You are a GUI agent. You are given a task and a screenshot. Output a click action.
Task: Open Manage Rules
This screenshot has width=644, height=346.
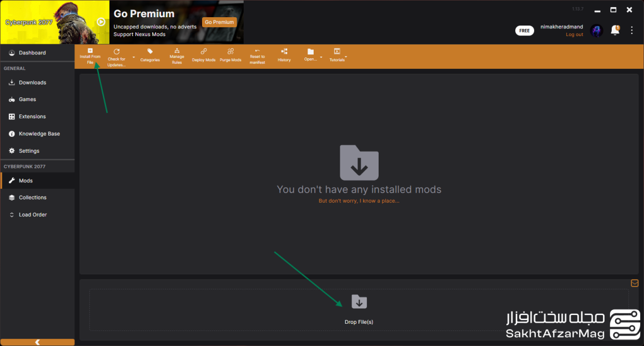[177, 56]
